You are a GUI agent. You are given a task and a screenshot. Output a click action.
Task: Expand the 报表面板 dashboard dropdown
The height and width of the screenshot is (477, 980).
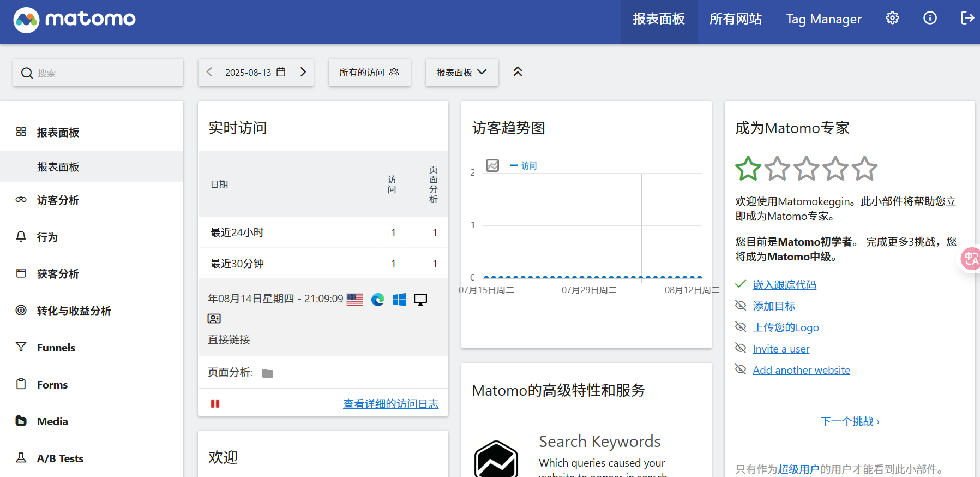coord(461,73)
